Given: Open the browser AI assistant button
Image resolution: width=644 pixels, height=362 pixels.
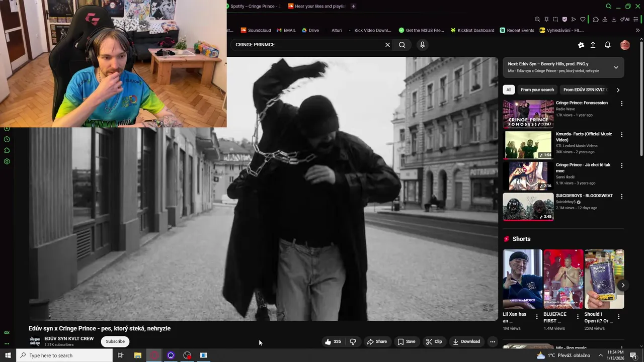Looking at the screenshot, I should 625,19.
